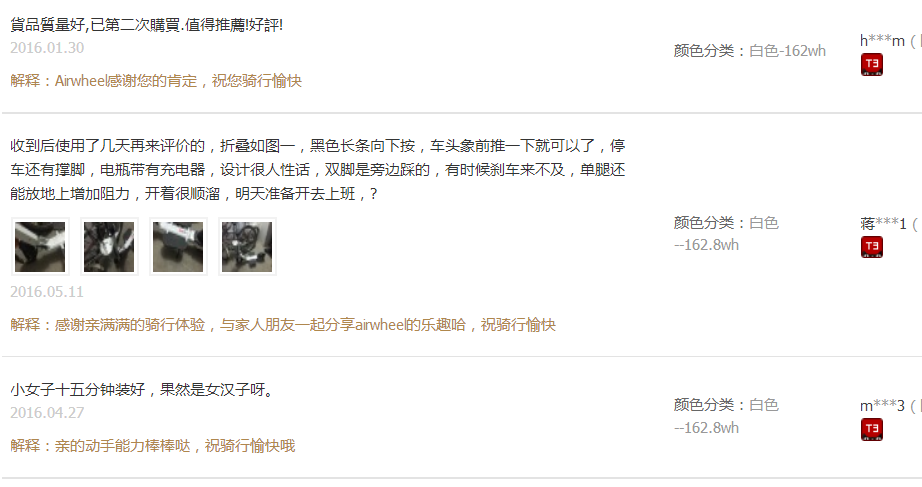Click review date 2016.05.11
Image resolution: width=922 pixels, height=487 pixels.
coord(47,292)
